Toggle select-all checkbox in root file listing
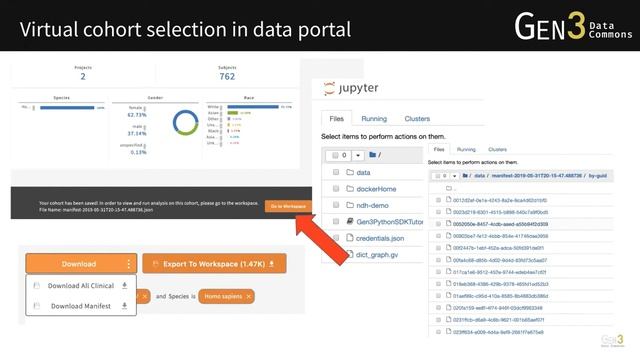Image resolution: width=640 pixels, height=360 pixels. (x=336, y=155)
